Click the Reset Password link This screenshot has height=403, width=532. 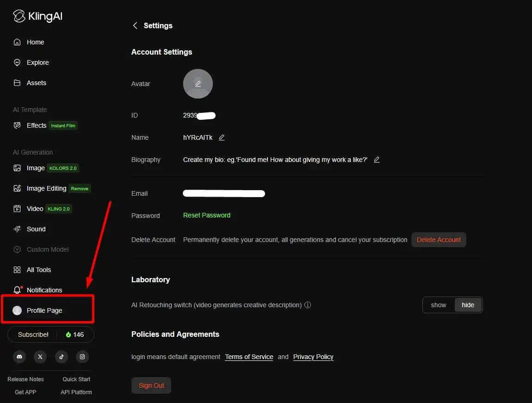coord(207,216)
